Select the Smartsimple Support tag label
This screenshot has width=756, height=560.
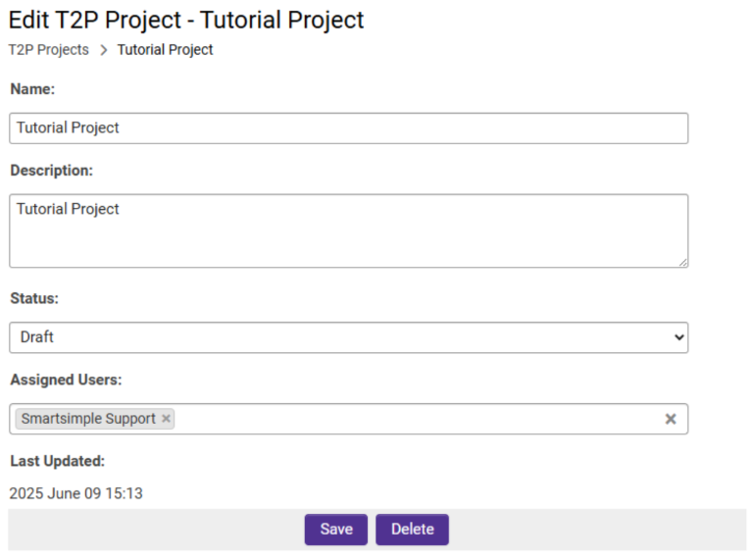coord(88,419)
